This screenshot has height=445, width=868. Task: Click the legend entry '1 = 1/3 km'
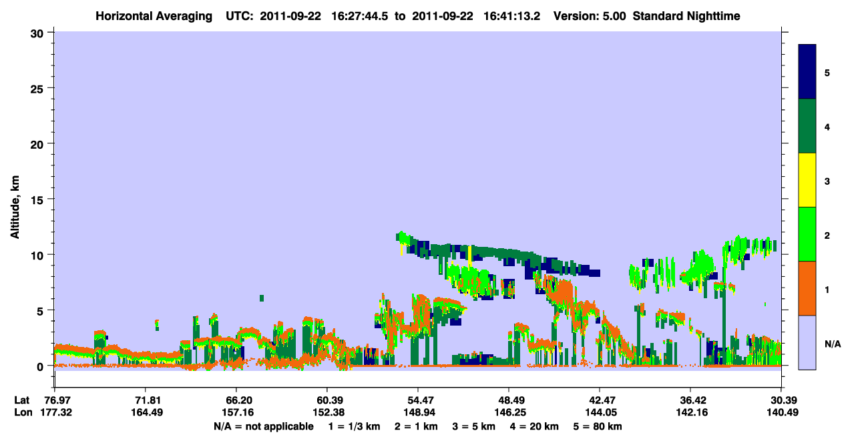(353, 426)
